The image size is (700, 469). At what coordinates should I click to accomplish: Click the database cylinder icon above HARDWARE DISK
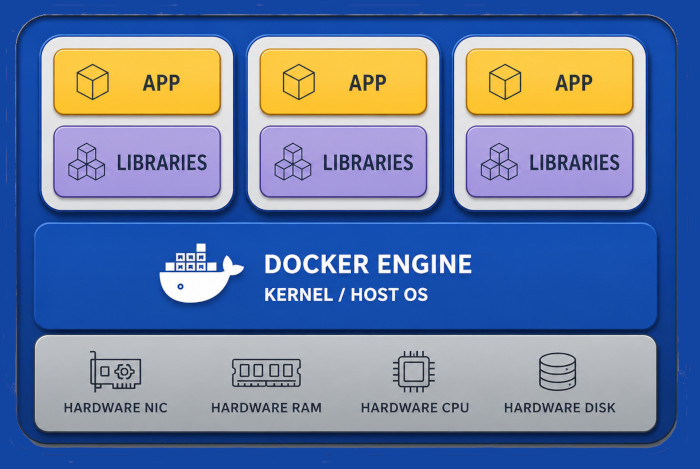(557, 371)
